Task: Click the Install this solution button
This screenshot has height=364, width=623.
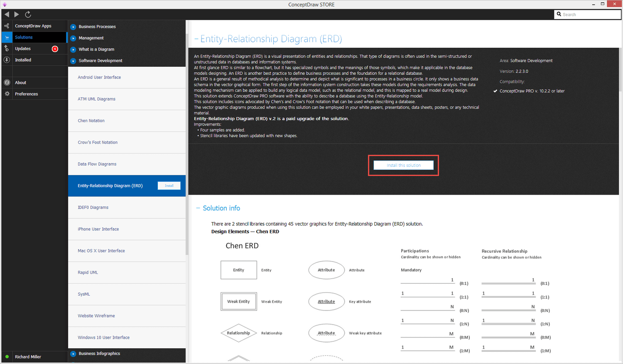Action: pyautogui.click(x=403, y=165)
